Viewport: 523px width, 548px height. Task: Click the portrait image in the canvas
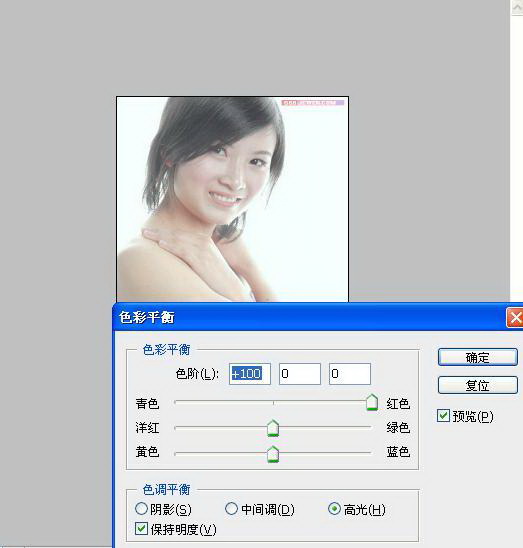232,199
